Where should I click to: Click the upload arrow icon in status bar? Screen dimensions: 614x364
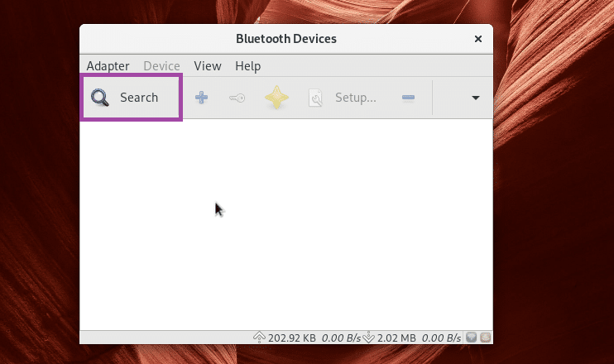(258, 338)
